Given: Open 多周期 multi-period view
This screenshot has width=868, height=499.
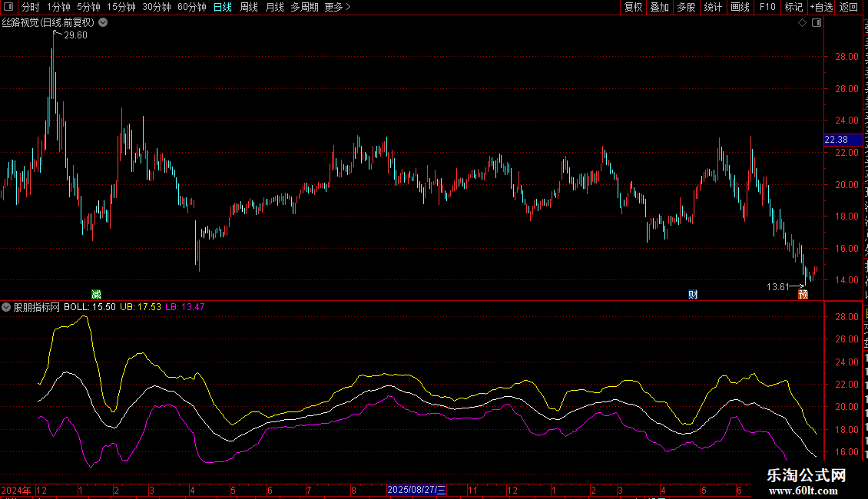Looking at the screenshot, I should tap(304, 7).
